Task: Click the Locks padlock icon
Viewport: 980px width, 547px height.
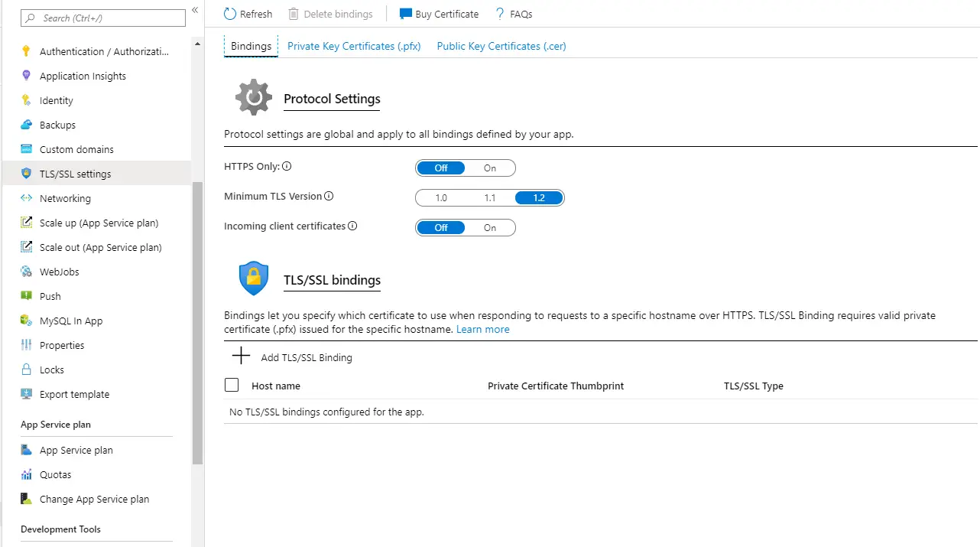Action: pos(27,370)
